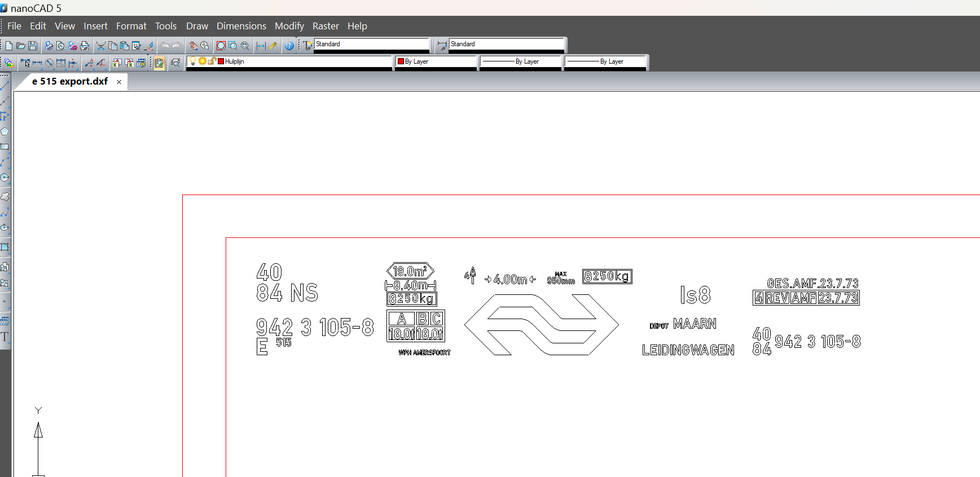Open the text style Standard dropdown
Screen dimensions: 980x477
coord(372,44)
